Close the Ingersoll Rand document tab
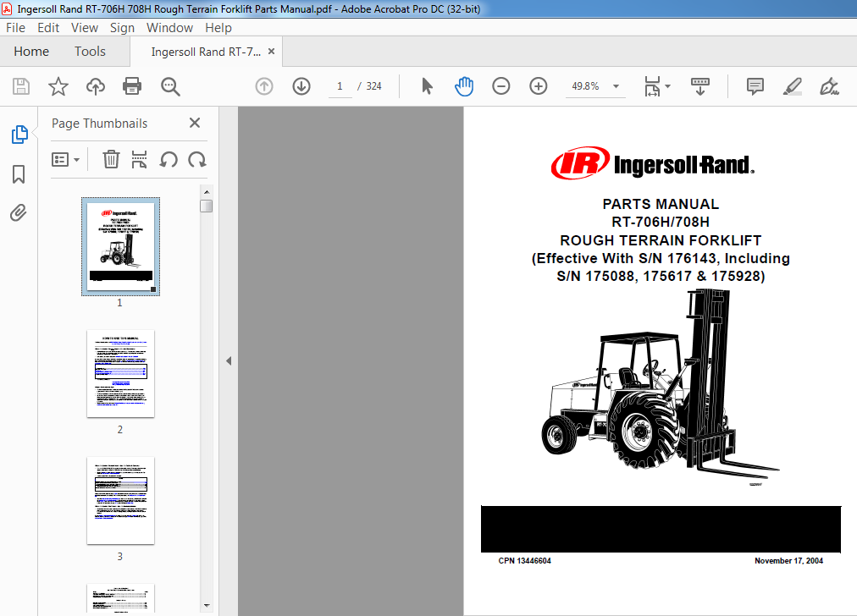 pos(271,52)
